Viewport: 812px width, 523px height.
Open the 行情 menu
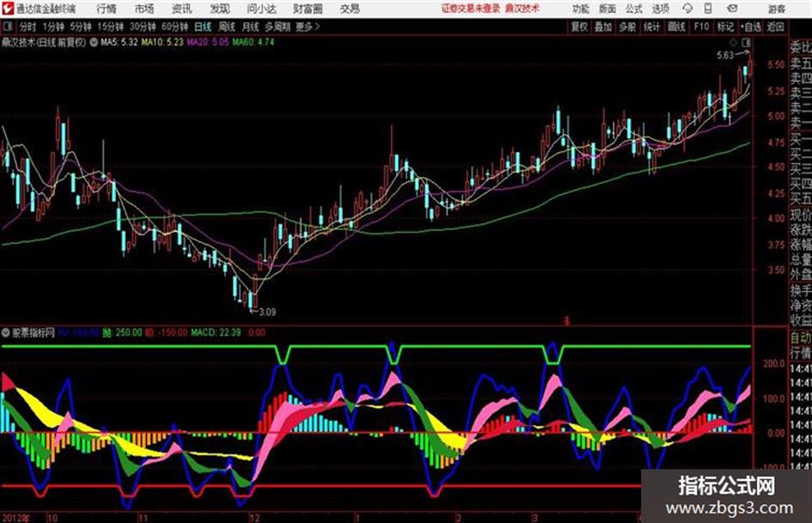(x=107, y=9)
